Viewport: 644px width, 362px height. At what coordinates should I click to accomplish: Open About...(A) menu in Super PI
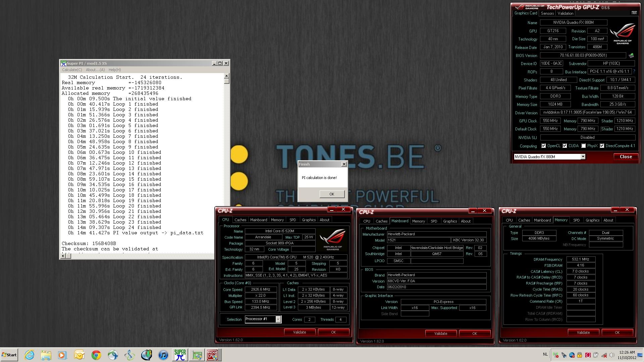coord(95,70)
